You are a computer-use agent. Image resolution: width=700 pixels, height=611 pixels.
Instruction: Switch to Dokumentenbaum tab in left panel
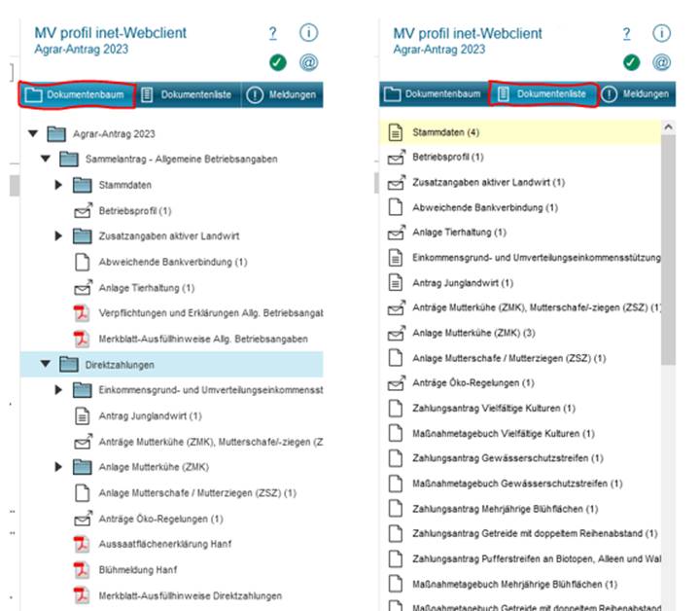click(76, 94)
